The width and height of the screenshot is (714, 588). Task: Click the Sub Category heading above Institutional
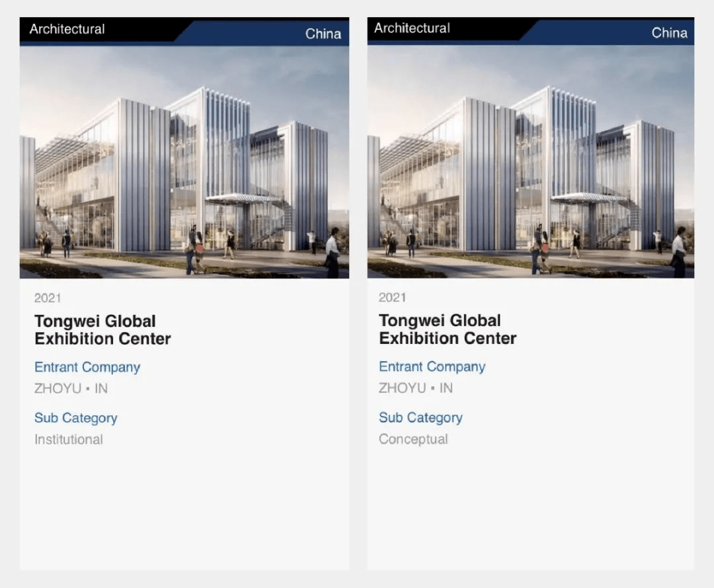[x=75, y=418]
